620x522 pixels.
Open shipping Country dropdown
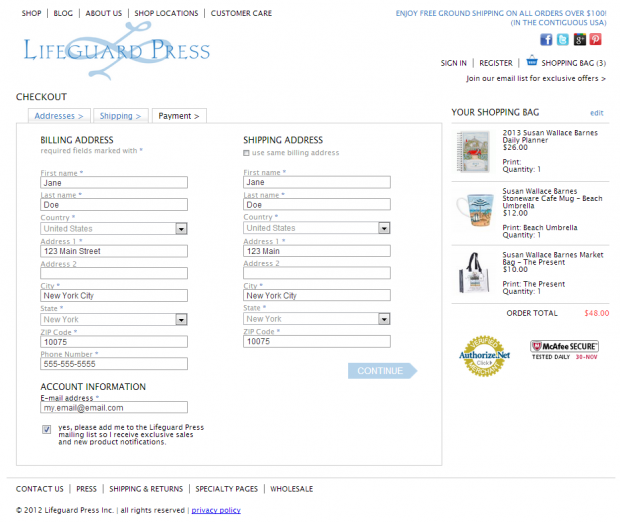click(317, 228)
